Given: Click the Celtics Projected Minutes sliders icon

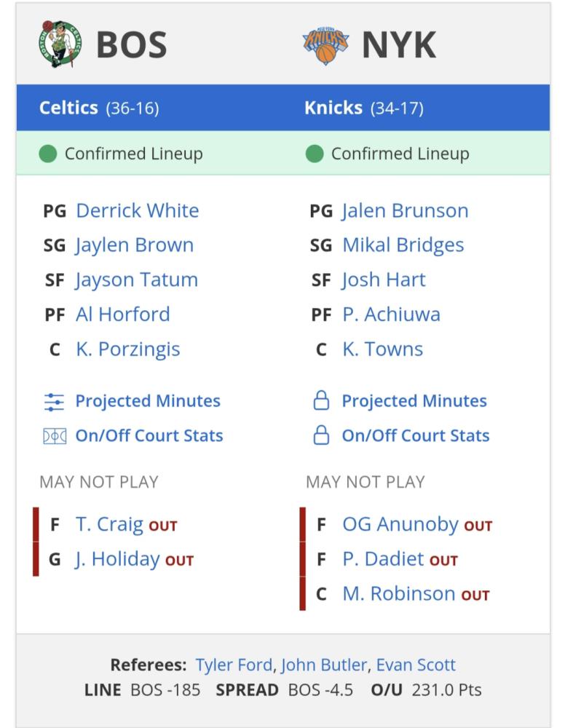Looking at the screenshot, I should (x=54, y=402).
